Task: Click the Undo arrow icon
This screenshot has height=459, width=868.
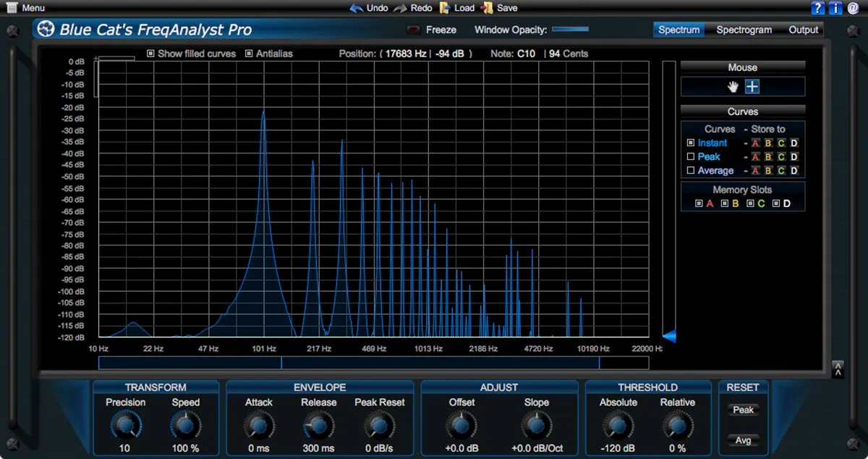Action: click(356, 8)
